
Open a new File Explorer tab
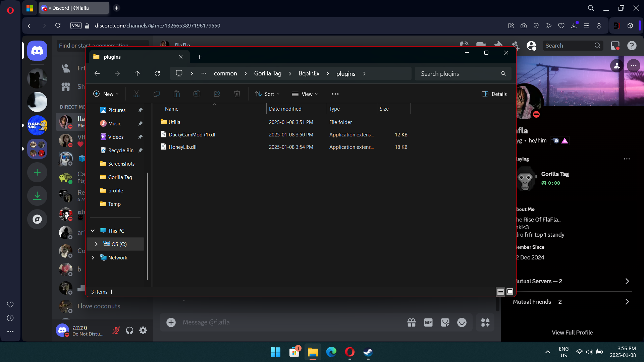coord(200,57)
